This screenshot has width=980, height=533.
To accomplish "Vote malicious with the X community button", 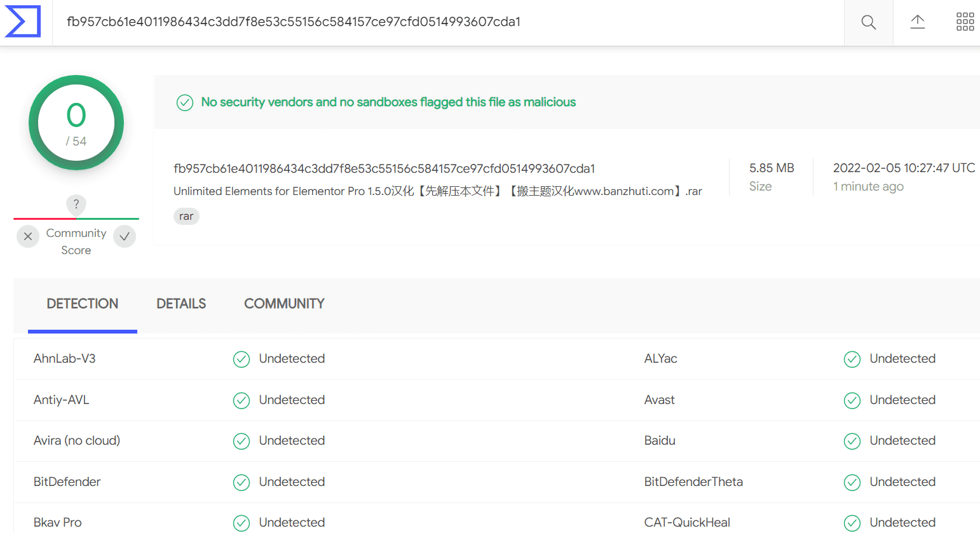I will coord(28,236).
